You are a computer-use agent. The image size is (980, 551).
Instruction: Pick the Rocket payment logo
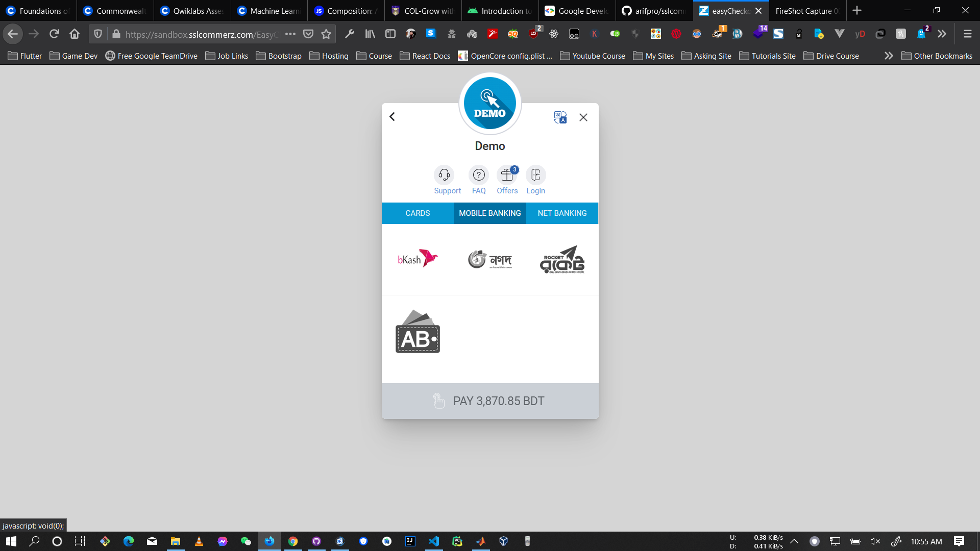562,259
